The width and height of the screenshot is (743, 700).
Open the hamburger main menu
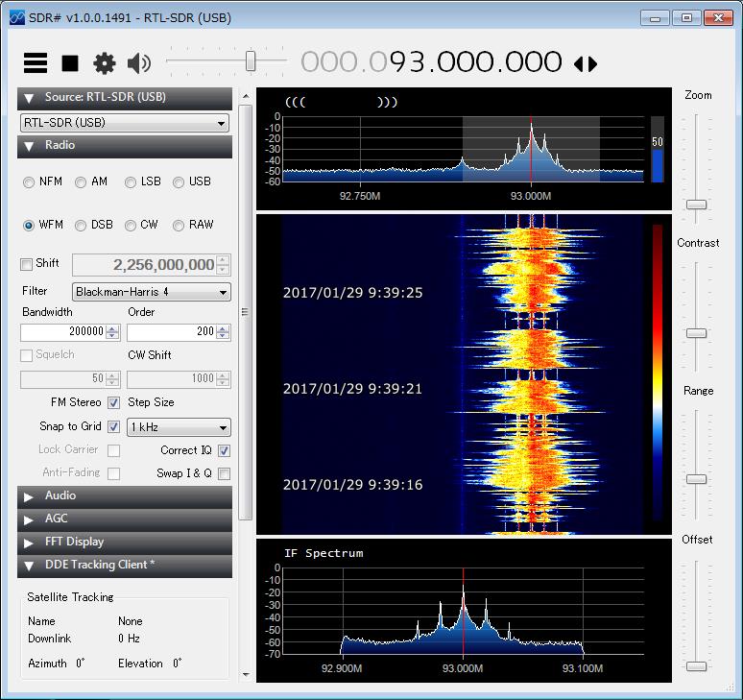pyautogui.click(x=36, y=62)
